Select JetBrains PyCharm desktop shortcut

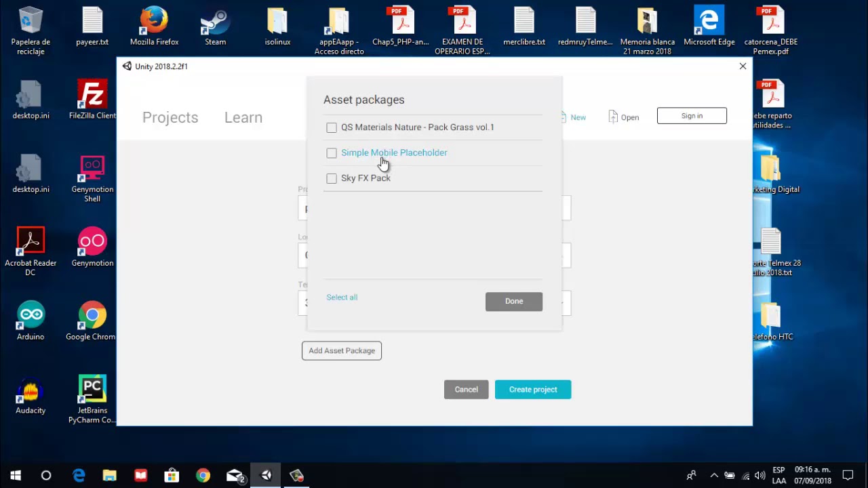[92, 399]
